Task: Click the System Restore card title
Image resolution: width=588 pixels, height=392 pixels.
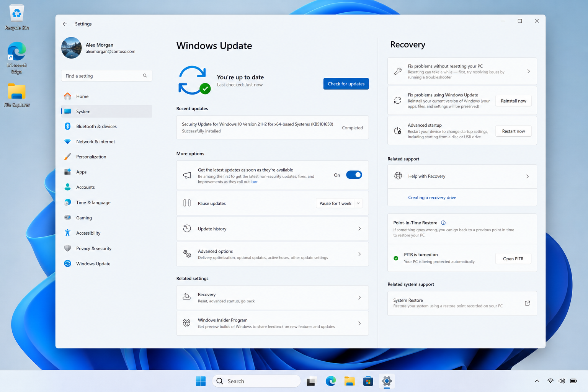Action: tap(408, 300)
